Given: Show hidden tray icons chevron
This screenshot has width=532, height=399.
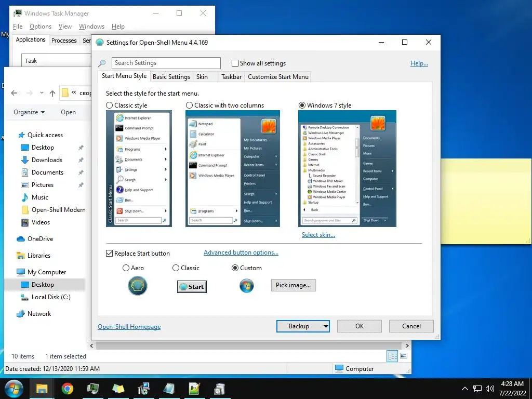Looking at the screenshot, I should [465, 389].
